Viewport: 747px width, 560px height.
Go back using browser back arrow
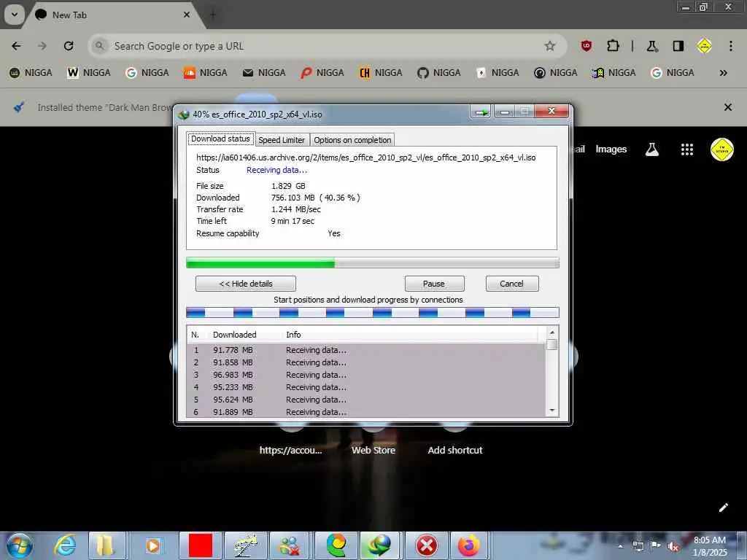[16, 46]
